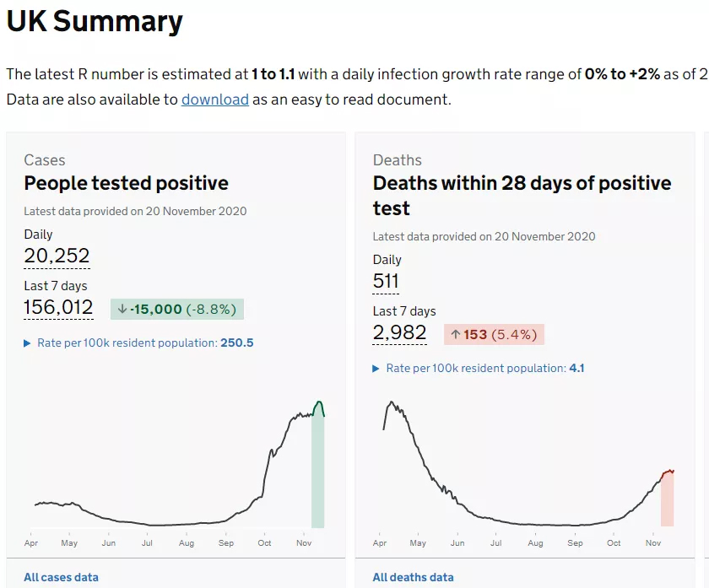Select the daily cases figure 20,252
709x588 pixels.
tap(57, 256)
